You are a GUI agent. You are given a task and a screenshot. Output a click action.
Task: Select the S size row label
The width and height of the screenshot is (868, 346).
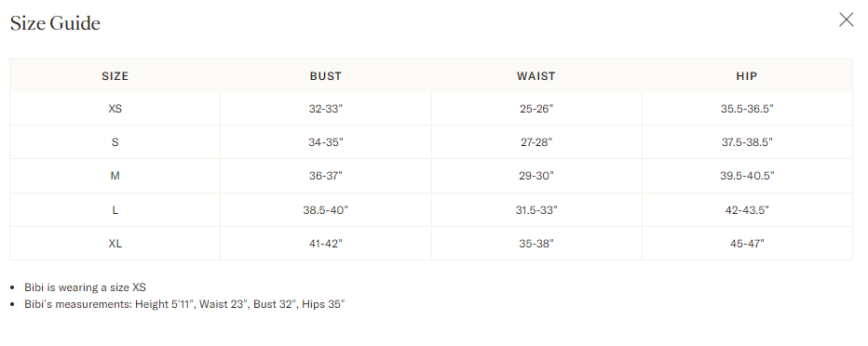[115, 142]
